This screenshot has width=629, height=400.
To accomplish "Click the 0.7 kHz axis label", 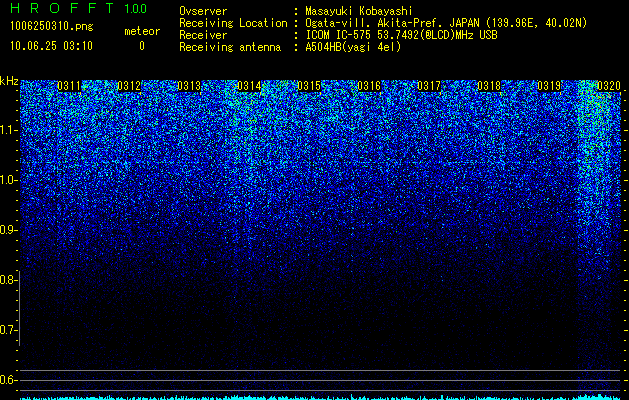I will pos(8,330).
